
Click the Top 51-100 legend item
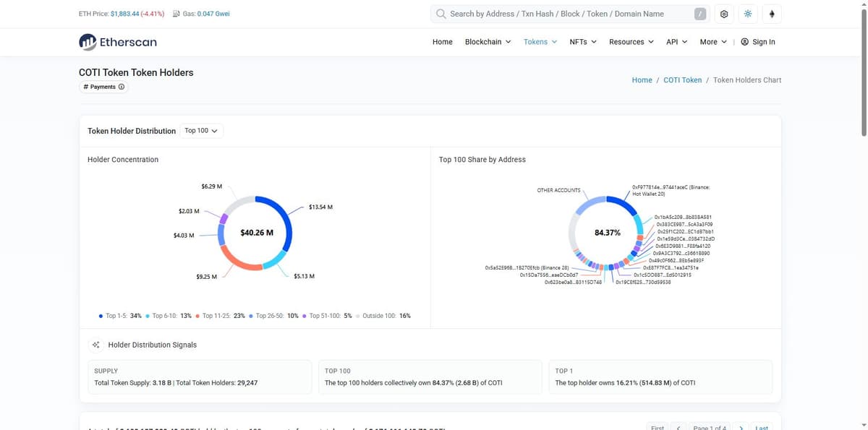point(328,316)
